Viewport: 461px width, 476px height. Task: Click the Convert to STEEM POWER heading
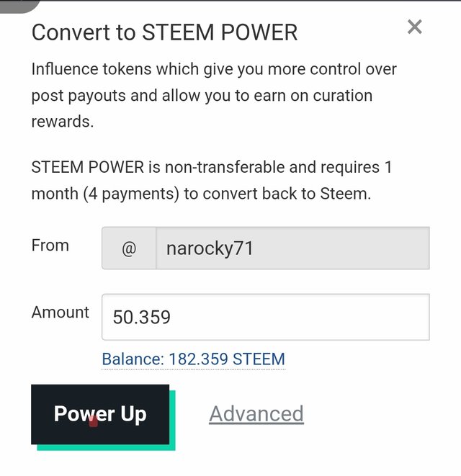[165, 32]
